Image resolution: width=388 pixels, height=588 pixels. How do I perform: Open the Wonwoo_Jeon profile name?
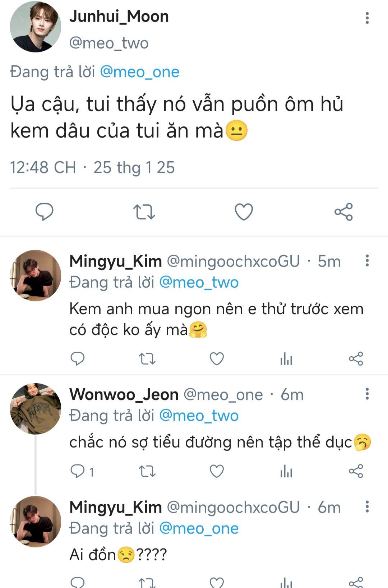pyautogui.click(x=124, y=394)
